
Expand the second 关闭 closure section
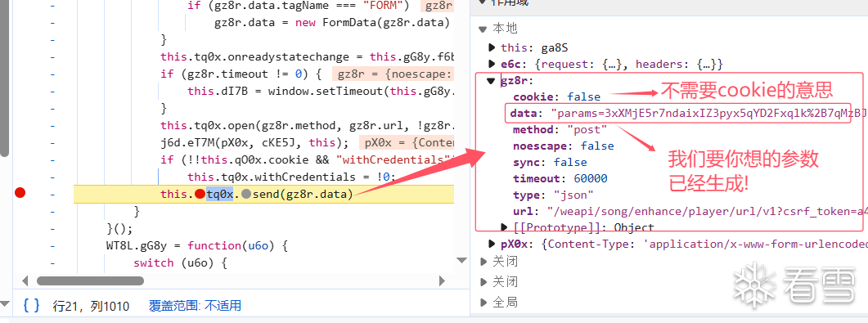(483, 281)
